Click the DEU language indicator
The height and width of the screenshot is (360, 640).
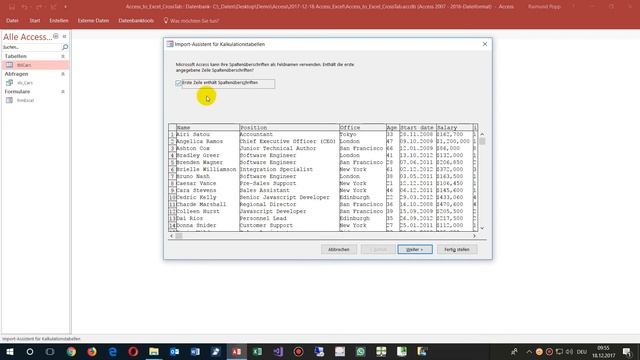(x=582, y=351)
